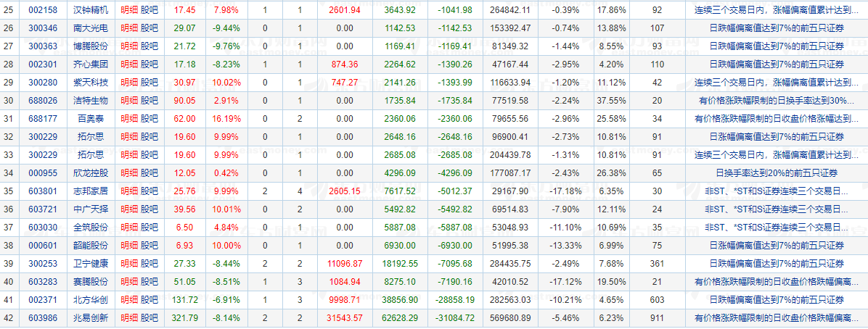Open 兆易创新 stock name link
This screenshot has height=329, width=868.
(91, 318)
